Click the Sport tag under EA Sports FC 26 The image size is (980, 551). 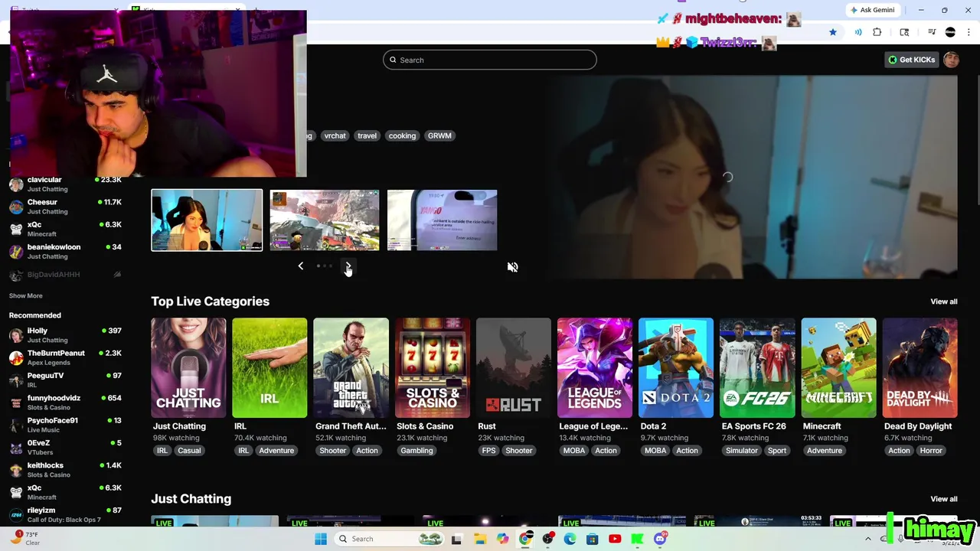click(x=777, y=451)
